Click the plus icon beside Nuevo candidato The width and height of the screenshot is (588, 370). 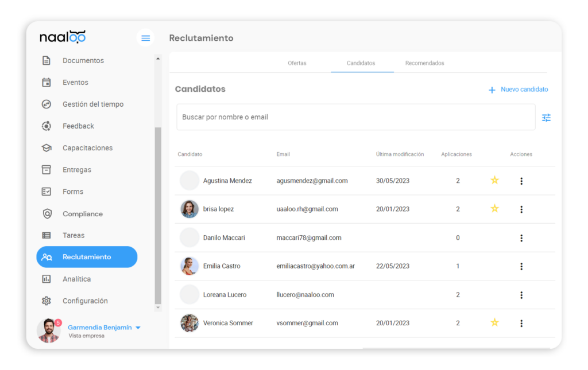[492, 90]
